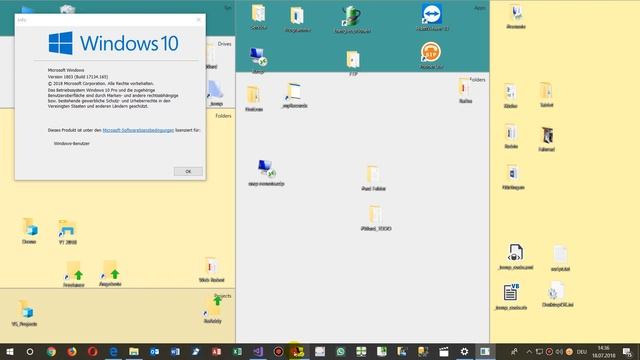The width and height of the screenshot is (640, 360).
Task: Click the red record circle taskbar icon
Action: pyautogui.click(x=278, y=351)
